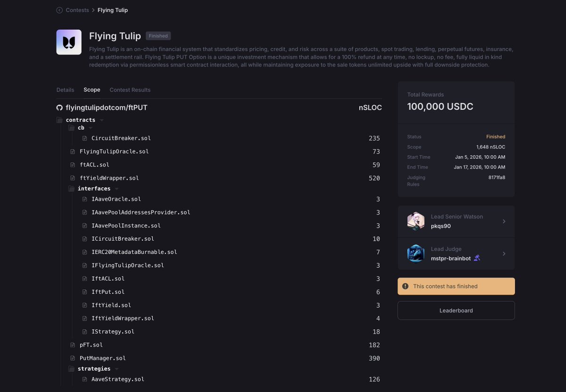Click the file icon for IERC20MetadataBurnable.sol

coord(84,252)
